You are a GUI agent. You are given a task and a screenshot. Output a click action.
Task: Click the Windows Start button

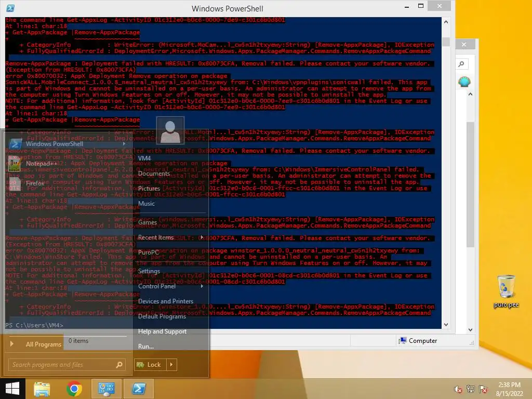pos(12,389)
